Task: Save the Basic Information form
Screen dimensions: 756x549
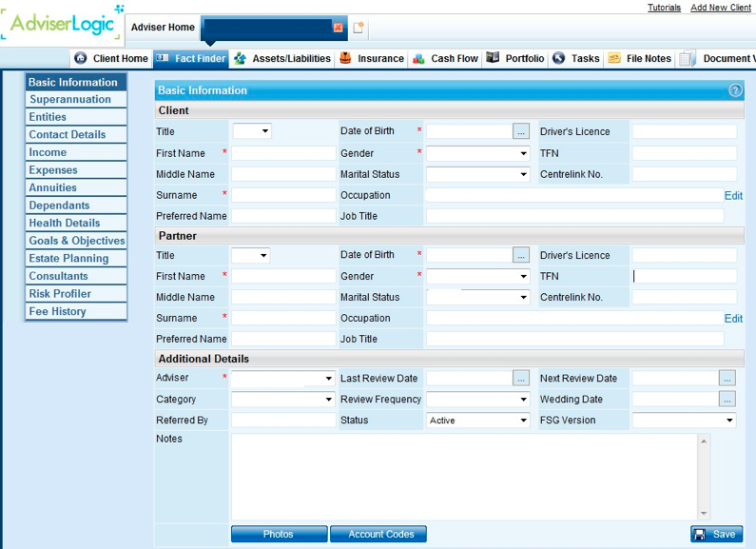Action: [x=716, y=534]
